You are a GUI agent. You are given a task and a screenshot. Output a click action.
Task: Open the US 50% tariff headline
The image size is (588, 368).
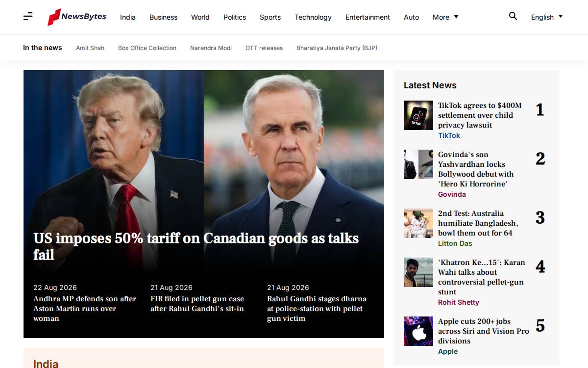pyautogui.click(x=196, y=246)
